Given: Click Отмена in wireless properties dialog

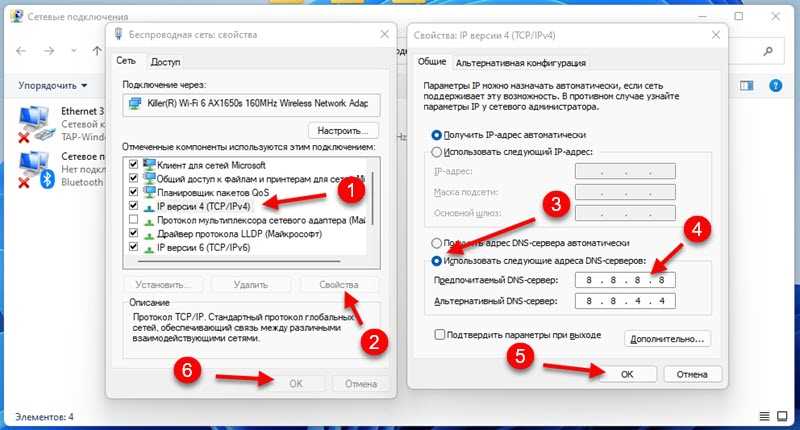Looking at the screenshot, I should [361, 384].
